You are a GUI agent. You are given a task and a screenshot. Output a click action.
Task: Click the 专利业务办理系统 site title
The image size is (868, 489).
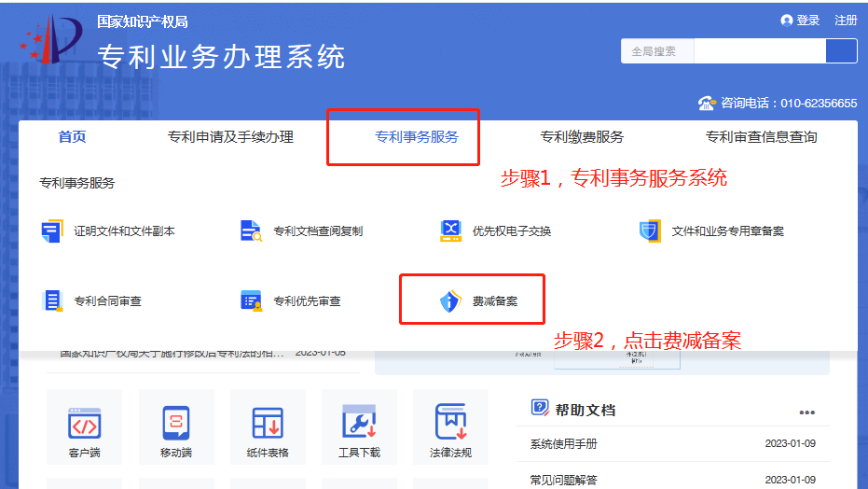tap(222, 57)
